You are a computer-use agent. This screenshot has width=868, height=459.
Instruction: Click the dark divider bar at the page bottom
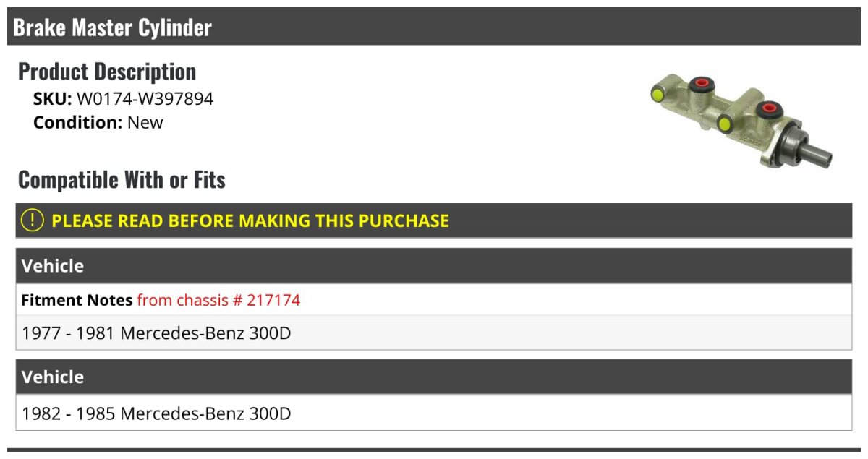point(434,450)
